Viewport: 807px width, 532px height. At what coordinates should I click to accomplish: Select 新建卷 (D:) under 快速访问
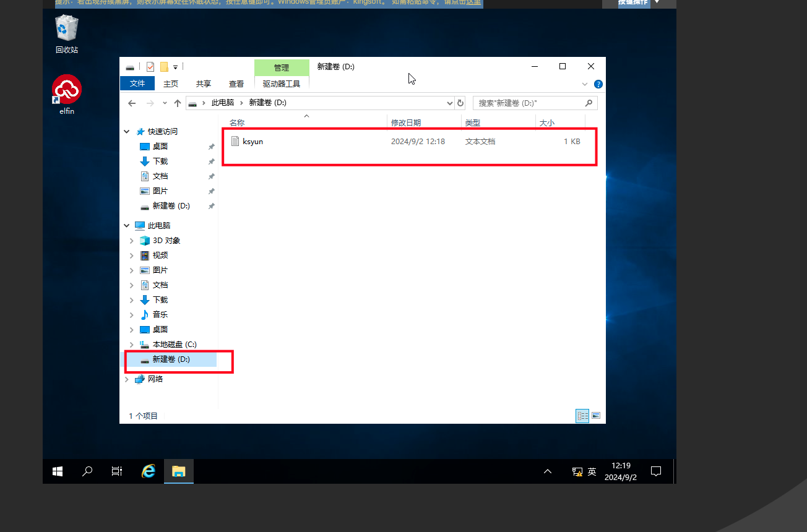pos(171,206)
